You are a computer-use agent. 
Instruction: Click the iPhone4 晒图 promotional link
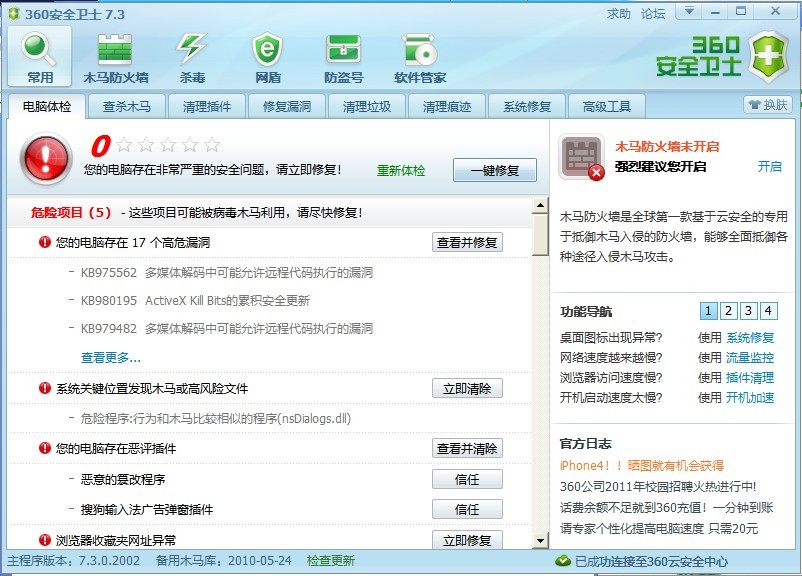pos(642,466)
